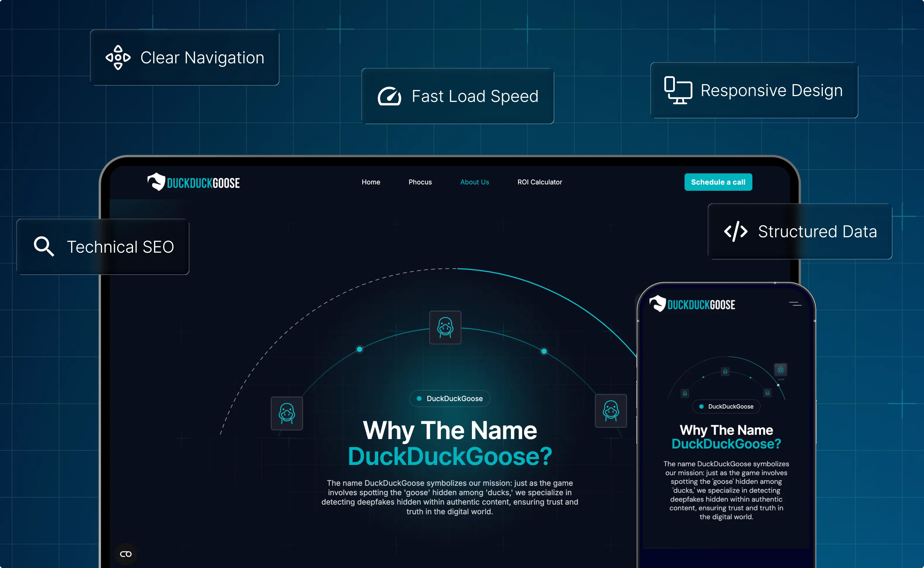Click the Responsive Design devices icon
Viewport: 924px width, 568px height.
(678, 90)
